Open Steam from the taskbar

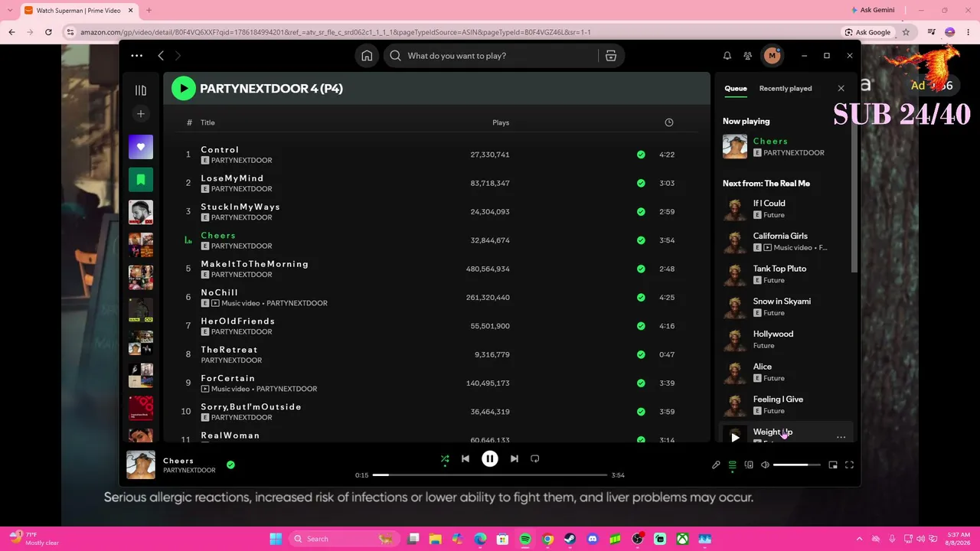pyautogui.click(x=570, y=539)
